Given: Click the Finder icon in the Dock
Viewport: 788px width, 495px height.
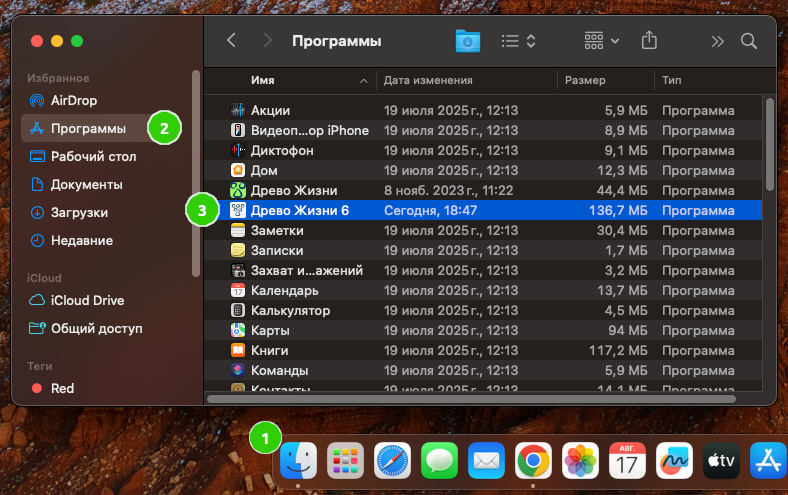Looking at the screenshot, I should tap(299, 461).
